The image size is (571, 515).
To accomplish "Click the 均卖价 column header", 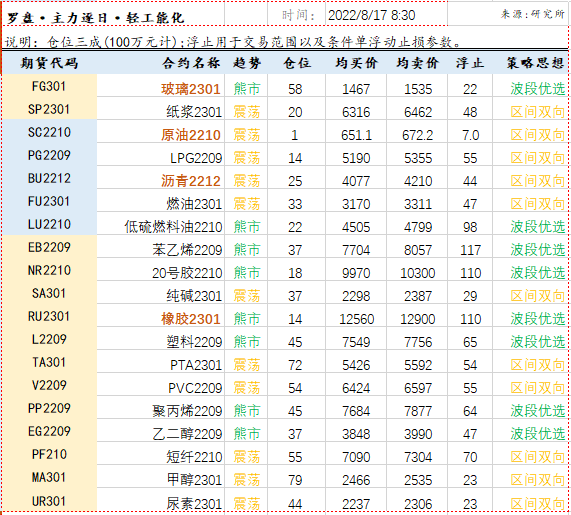I will [418, 63].
